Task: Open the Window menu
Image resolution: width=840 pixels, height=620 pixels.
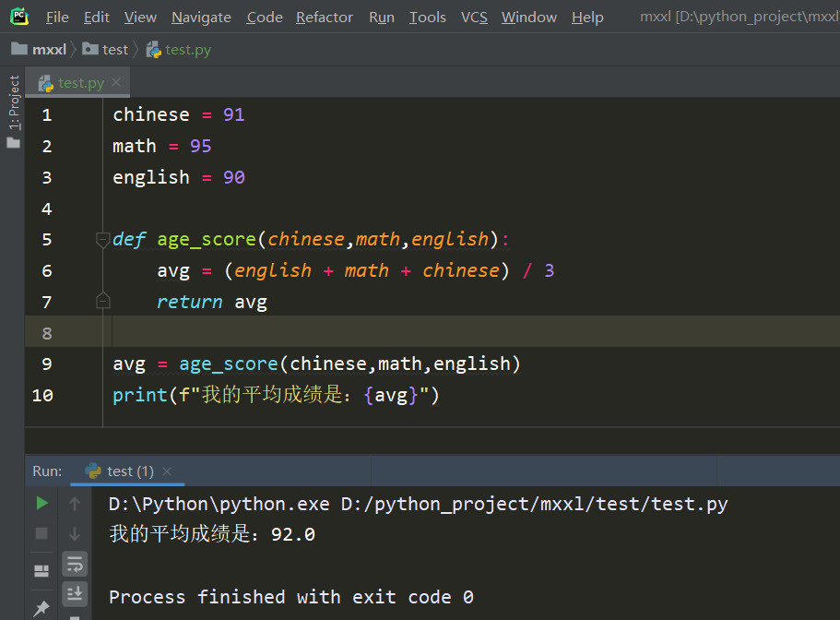Action: (529, 18)
